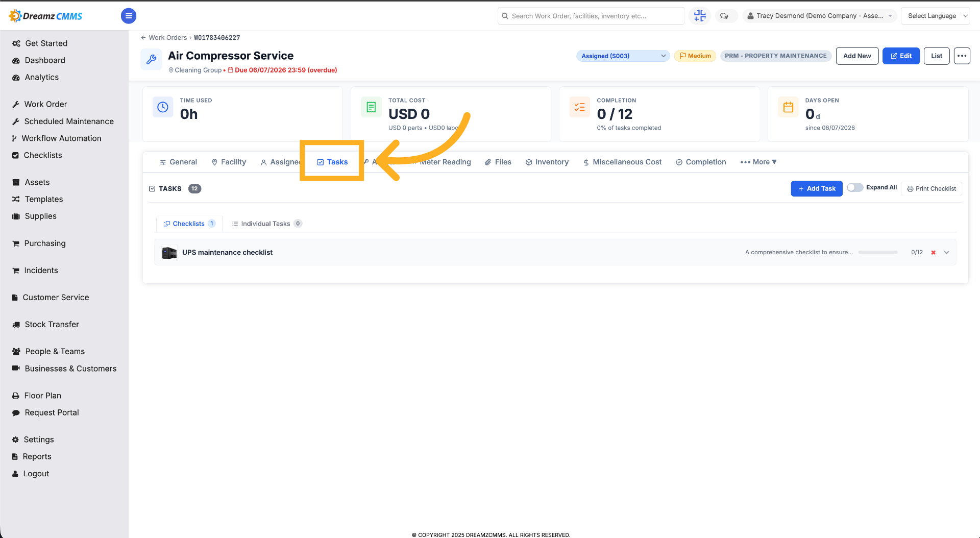Viewport: 980px width, 538px height.
Task: Click the UPS checklist progress bar
Action: click(x=878, y=252)
